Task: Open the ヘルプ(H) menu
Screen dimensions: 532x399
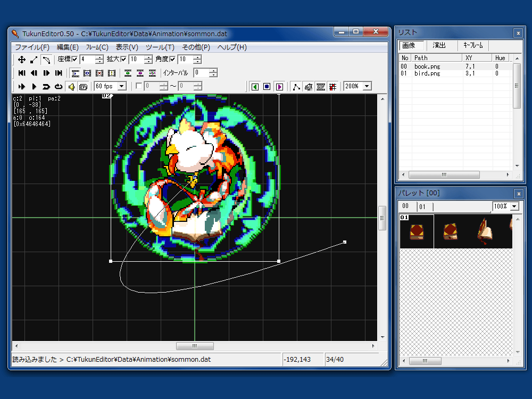Action: (232, 47)
